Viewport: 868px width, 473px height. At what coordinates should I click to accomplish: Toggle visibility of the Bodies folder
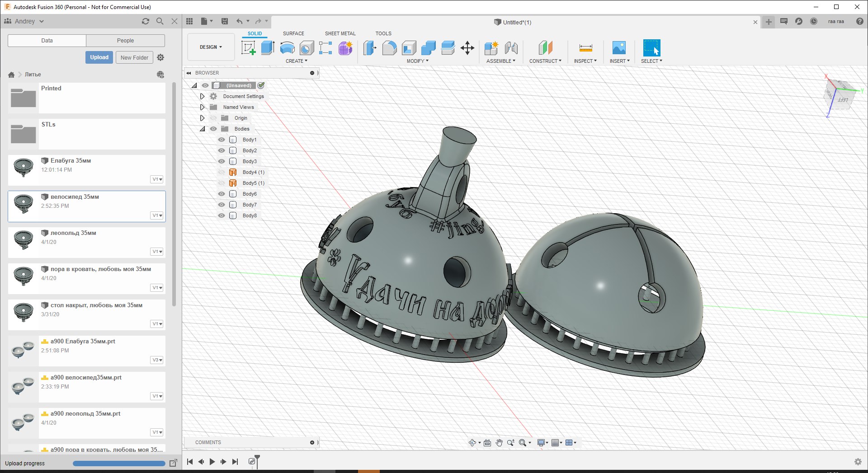click(213, 129)
